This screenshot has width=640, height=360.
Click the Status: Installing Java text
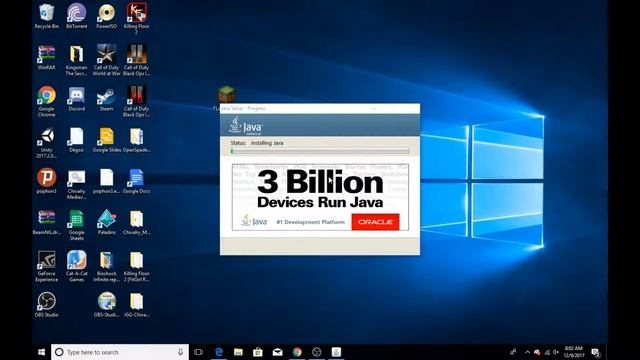(x=257, y=143)
